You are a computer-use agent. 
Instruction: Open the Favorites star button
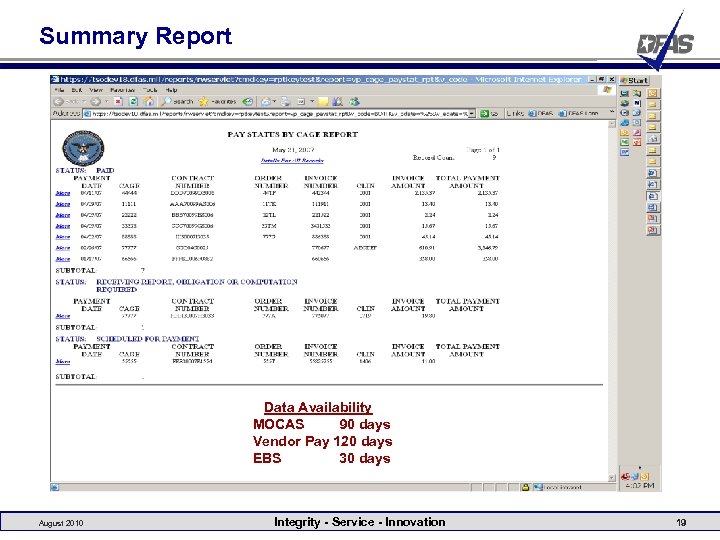218,101
